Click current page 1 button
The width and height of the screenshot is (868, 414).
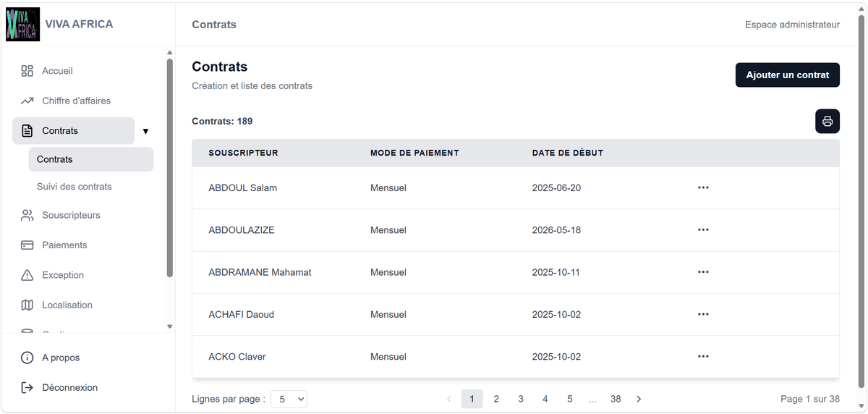472,399
